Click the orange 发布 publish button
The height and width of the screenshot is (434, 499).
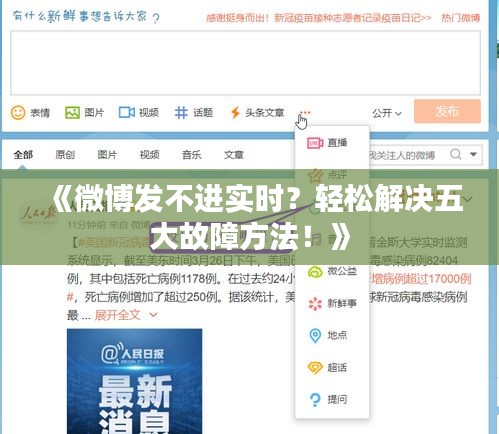(x=447, y=111)
